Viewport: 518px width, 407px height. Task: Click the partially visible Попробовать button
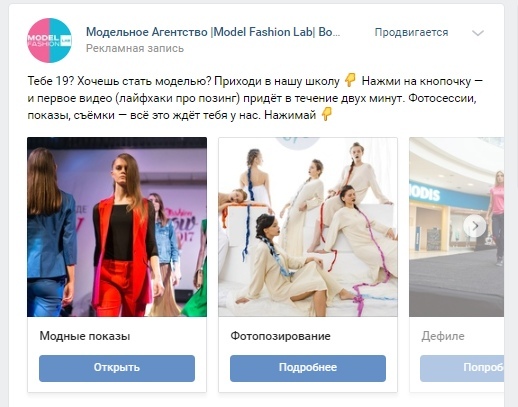point(462,368)
